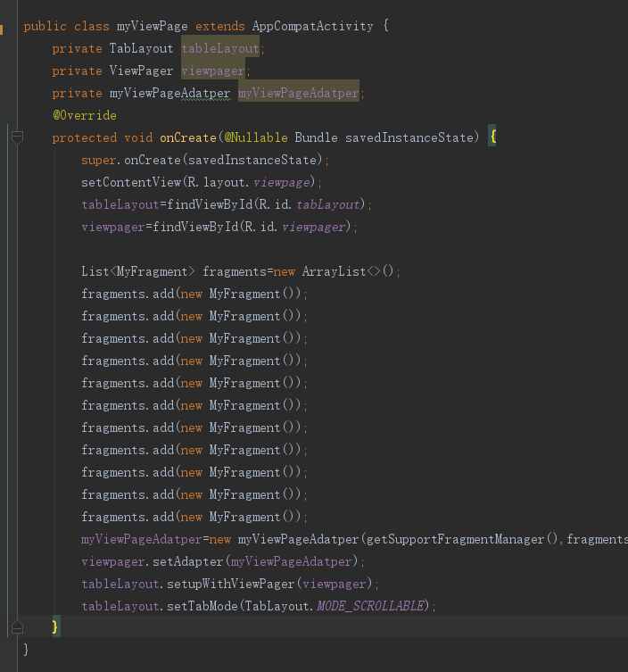Click the highlighted tableLayout field declaration
The width and height of the screenshot is (628, 672).
coord(219,48)
